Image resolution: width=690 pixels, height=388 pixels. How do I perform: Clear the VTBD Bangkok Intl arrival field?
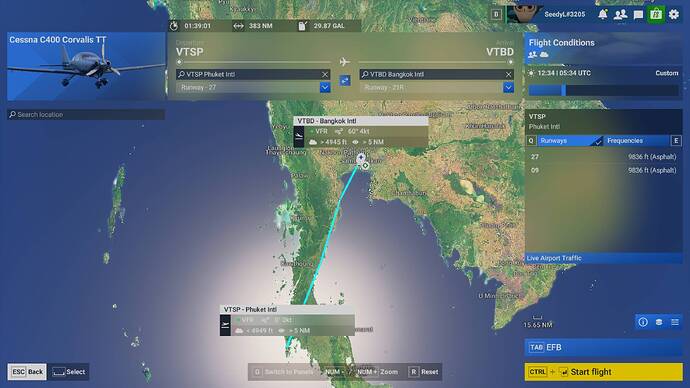coord(508,74)
